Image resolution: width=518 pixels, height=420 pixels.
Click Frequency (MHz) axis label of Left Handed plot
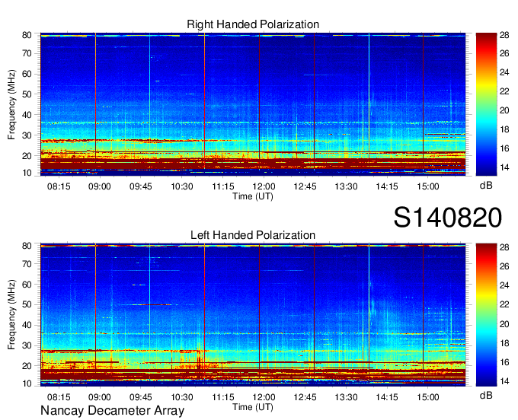11,315
